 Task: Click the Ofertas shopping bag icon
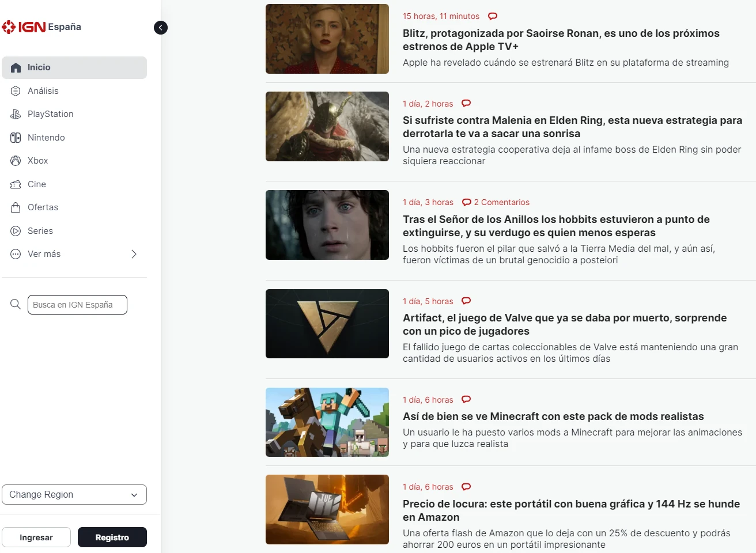[x=16, y=207]
